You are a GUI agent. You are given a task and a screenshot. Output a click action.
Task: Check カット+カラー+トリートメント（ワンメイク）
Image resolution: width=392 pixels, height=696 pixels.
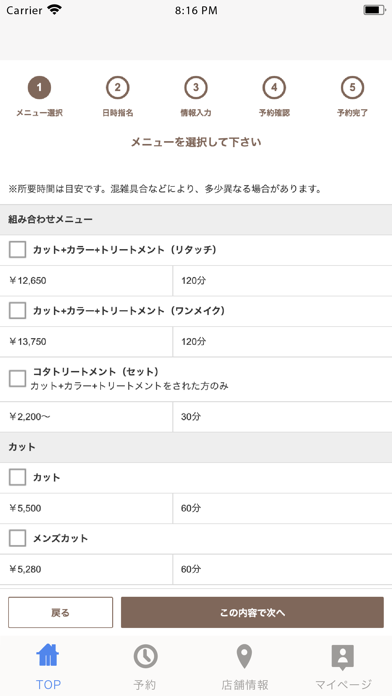[x=17, y=311]
